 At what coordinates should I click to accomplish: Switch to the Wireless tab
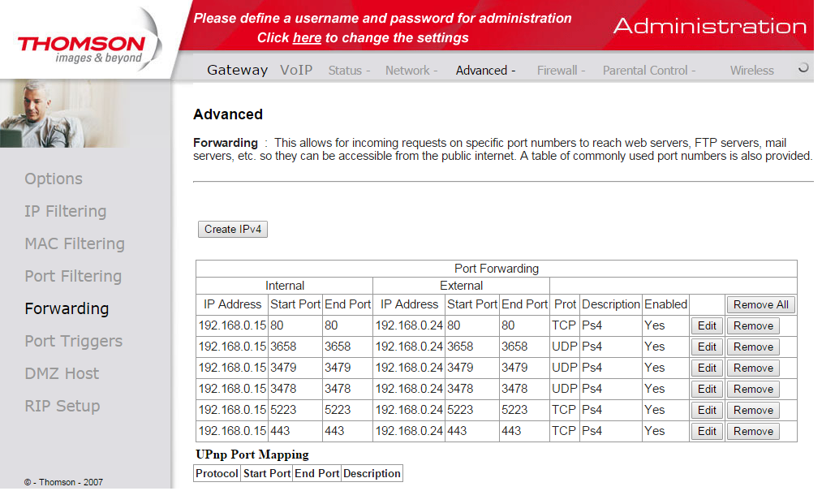(751, 71)
